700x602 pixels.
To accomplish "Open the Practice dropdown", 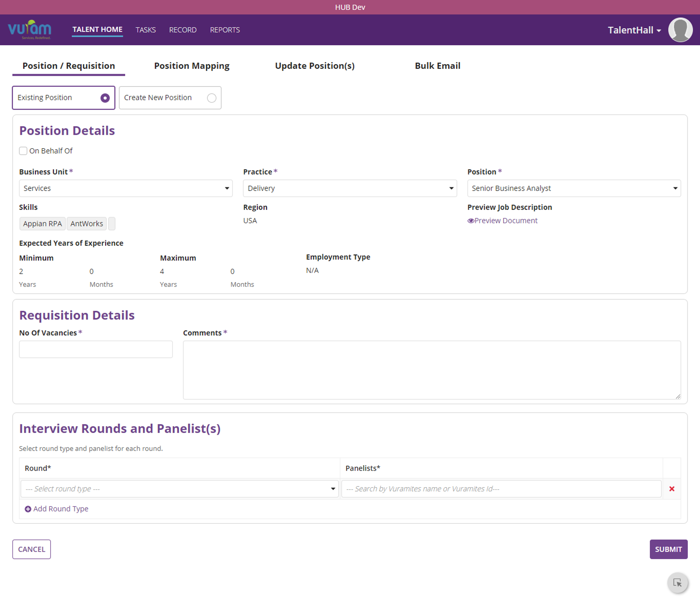I will tap(350, 188).
